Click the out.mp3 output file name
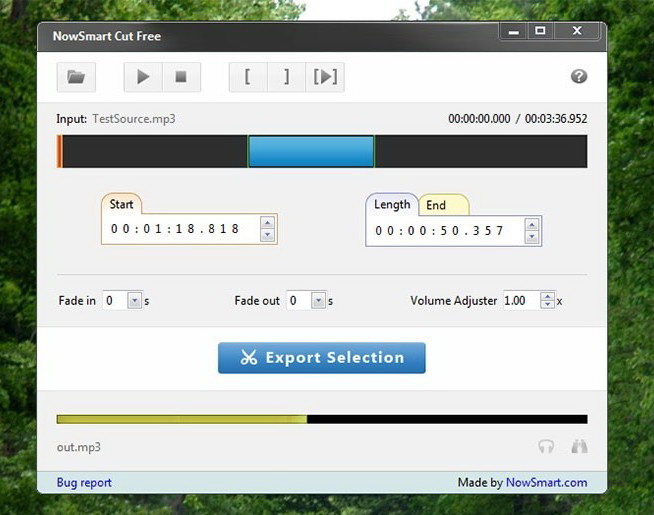654x515 pixels. click(x=79, y=447)
